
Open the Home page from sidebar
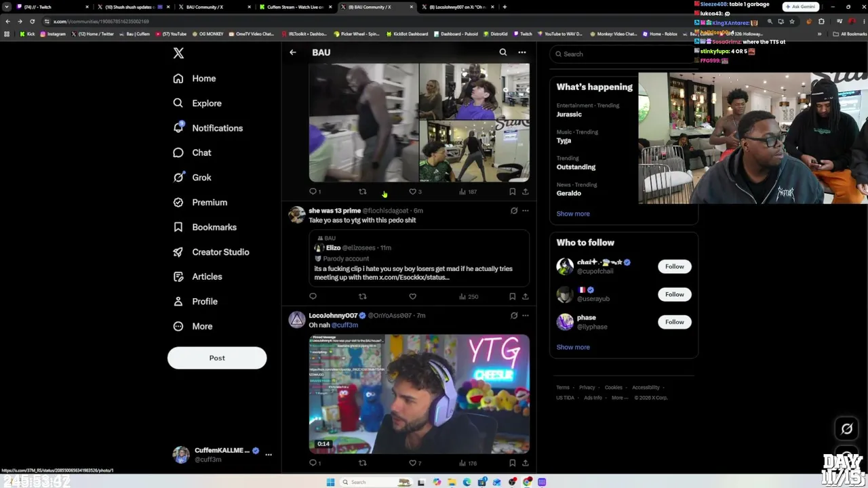tap(194, 79)
